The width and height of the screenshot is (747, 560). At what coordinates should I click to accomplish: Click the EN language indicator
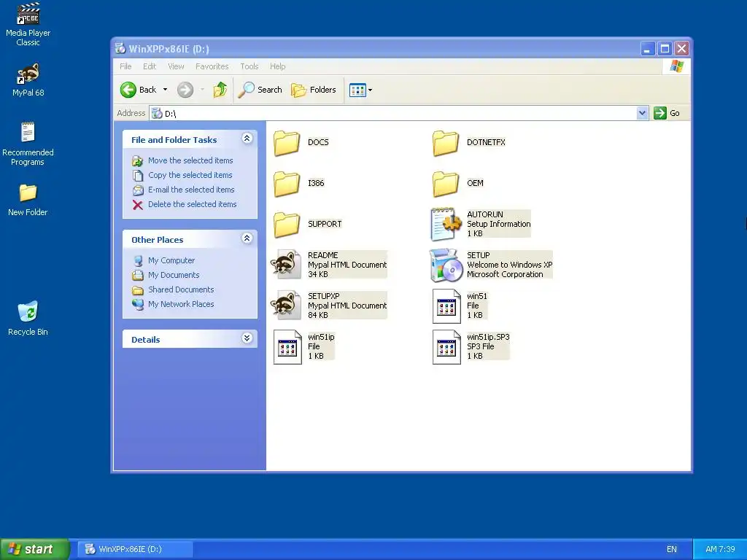point(672,550)
